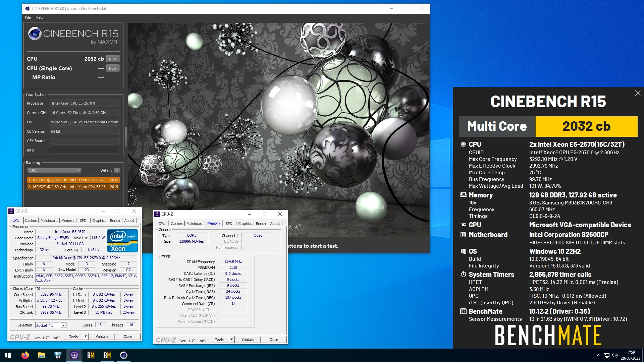Click the Multi Core 2032 cb score banner
Viewport: 644px width, 362px height.
click(548, 126)
